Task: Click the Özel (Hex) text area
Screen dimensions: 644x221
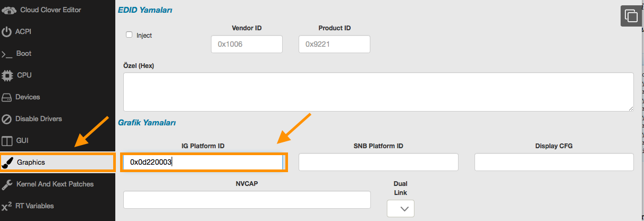Action: 378,92
